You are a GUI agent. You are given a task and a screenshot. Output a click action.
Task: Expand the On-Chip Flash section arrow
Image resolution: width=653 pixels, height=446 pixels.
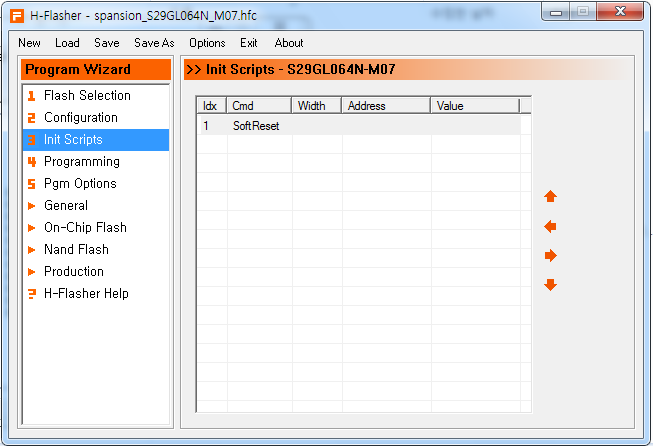coord(31,228)
